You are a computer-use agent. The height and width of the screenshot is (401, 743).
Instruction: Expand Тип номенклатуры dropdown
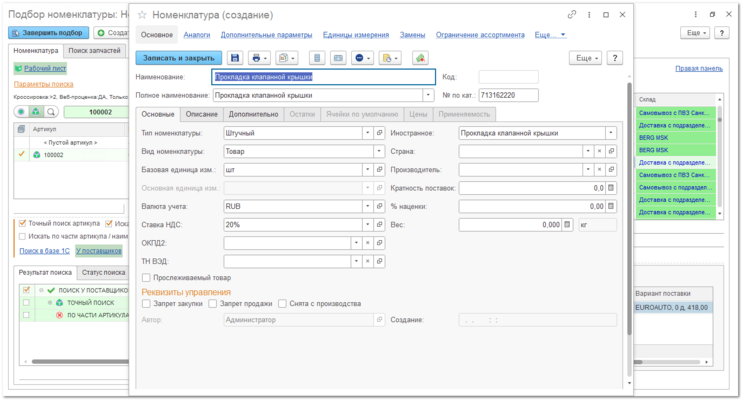click(x=368, y=133)
